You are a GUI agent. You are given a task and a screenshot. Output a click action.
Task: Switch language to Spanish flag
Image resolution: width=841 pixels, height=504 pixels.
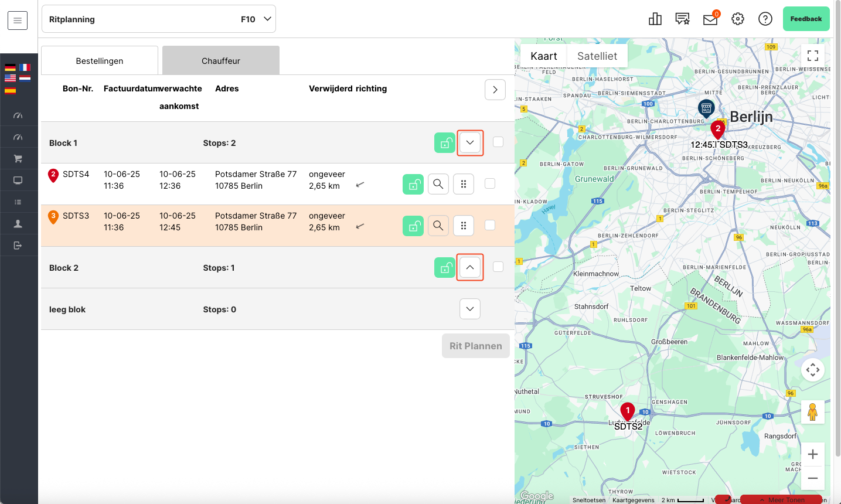[10, 90]
